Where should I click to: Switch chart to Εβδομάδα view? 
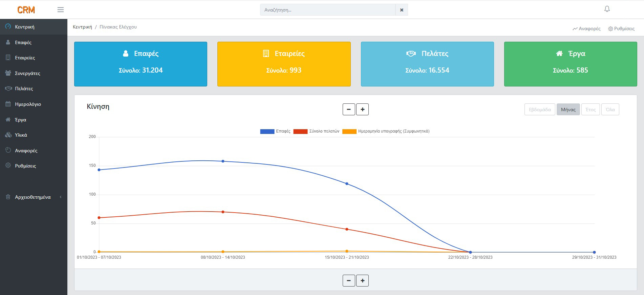click(x=540, y=110)
